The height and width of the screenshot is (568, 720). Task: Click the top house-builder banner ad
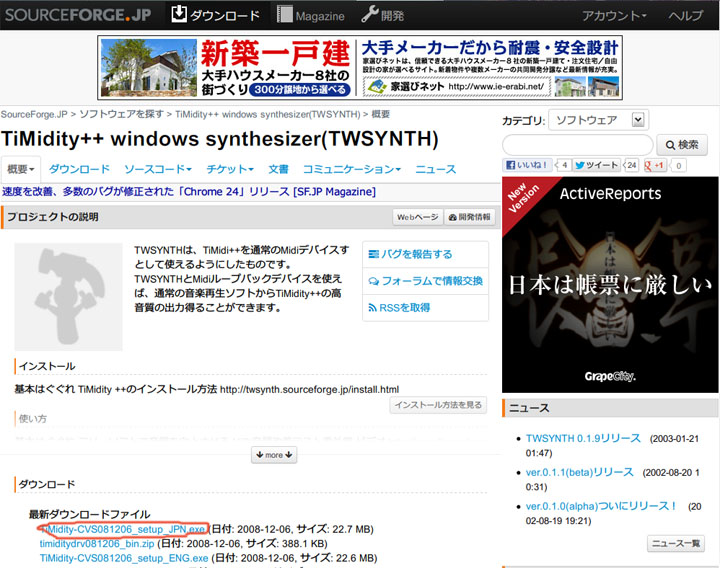click(360, 68)
